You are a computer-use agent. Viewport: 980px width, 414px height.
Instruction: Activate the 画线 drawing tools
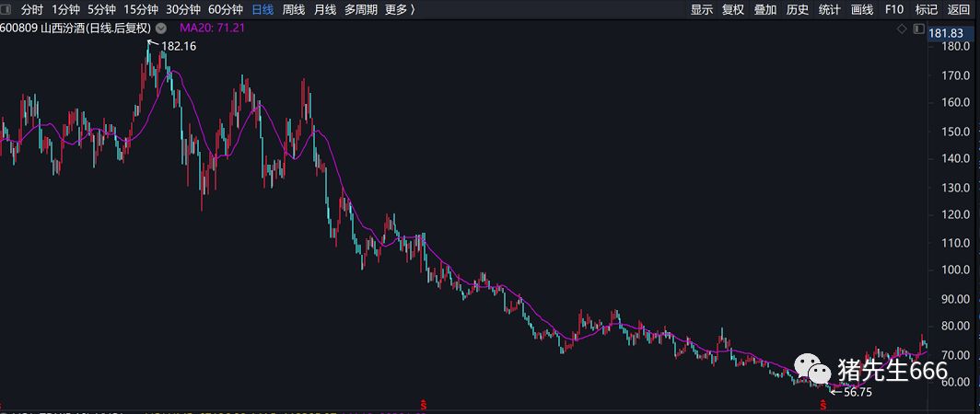862,9
